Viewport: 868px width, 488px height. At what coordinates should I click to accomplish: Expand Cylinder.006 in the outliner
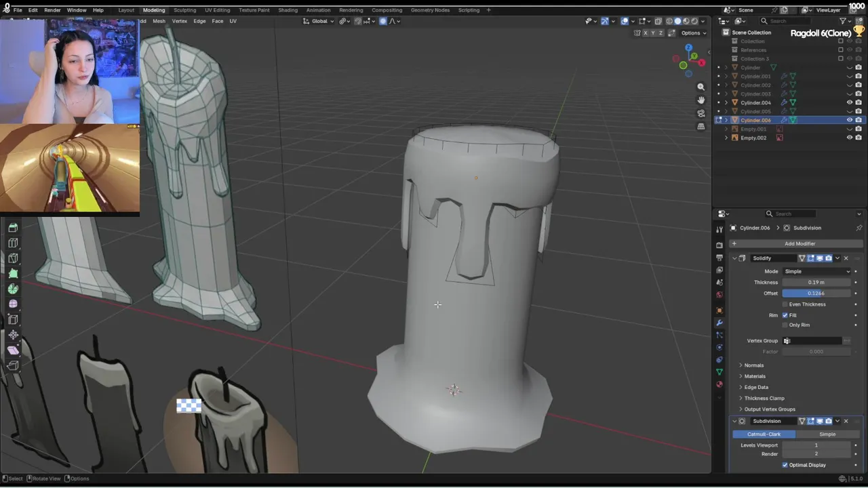tap(726, 120)
